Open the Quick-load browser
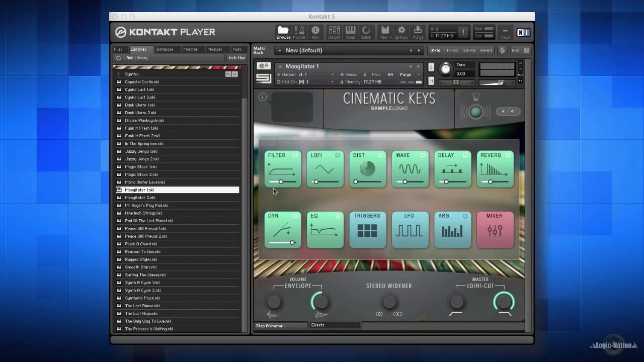The width and height of the screenshot is (644, 362). [x=366, y=32]
